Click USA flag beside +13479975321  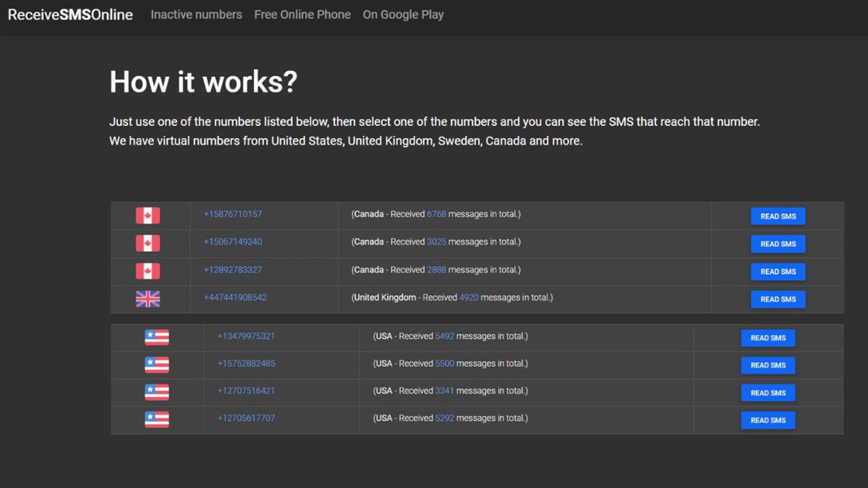tap(157, 337)
